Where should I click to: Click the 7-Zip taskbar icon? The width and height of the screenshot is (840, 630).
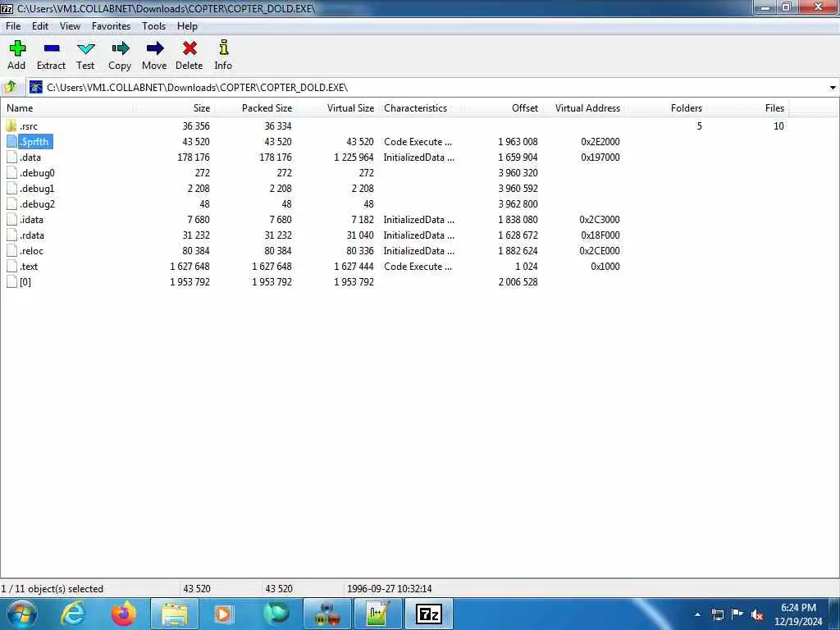click(429, 614)
